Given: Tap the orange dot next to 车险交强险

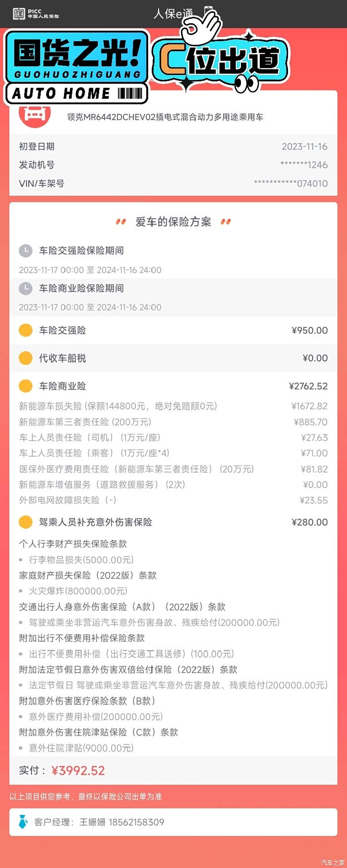Looking at the screenshot, I should point(25,330).
